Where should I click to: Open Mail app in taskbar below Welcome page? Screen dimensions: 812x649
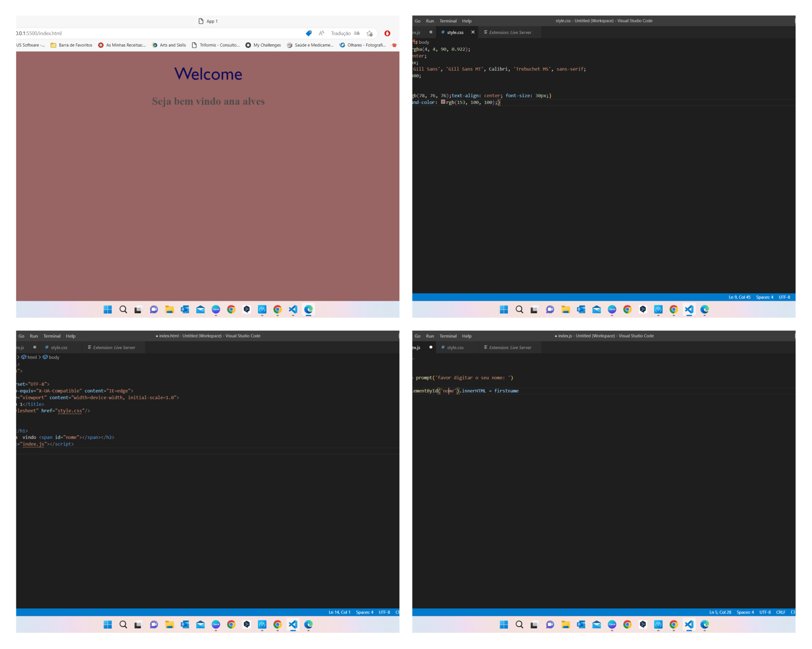(200, 310)
